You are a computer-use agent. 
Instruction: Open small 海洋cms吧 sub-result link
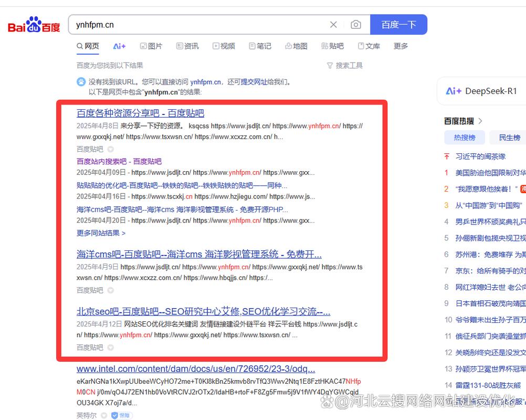tap(182, 209)
